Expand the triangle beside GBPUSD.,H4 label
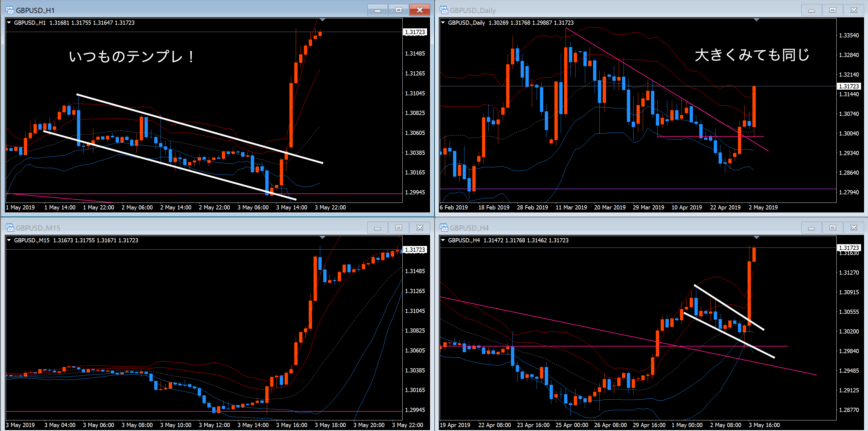Image resolution: width=868 pixels, height=431 pixels. (x=443, y=240)
